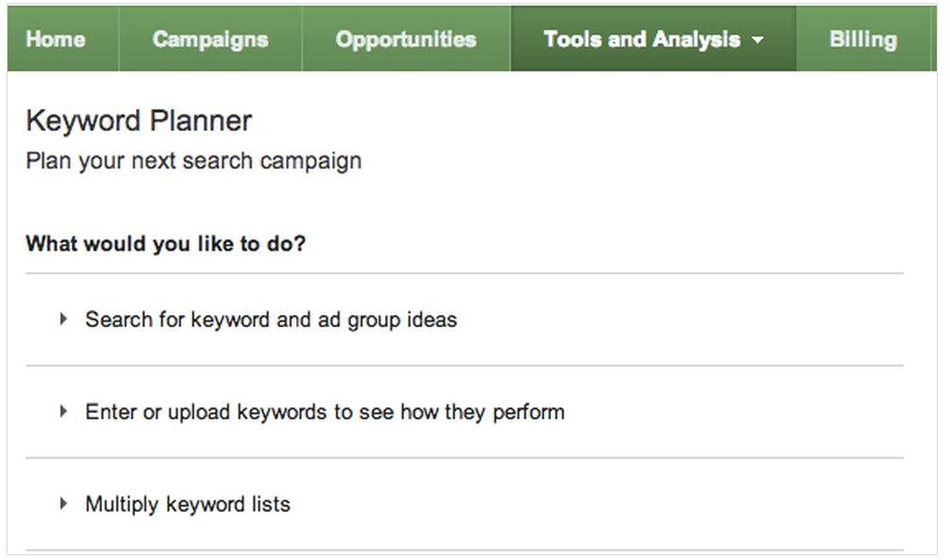Expand triangle beside Search for keyword ideas

(x=63, y=320)
